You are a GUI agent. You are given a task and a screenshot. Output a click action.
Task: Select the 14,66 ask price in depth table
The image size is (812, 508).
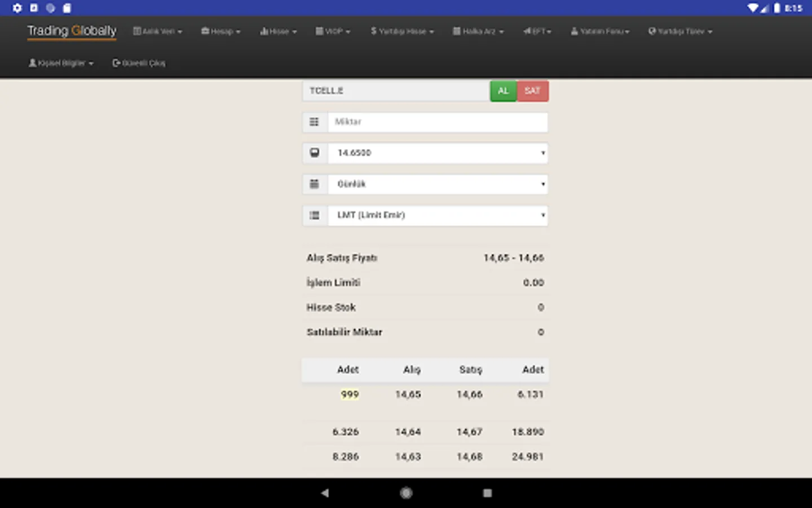point(470,395)
